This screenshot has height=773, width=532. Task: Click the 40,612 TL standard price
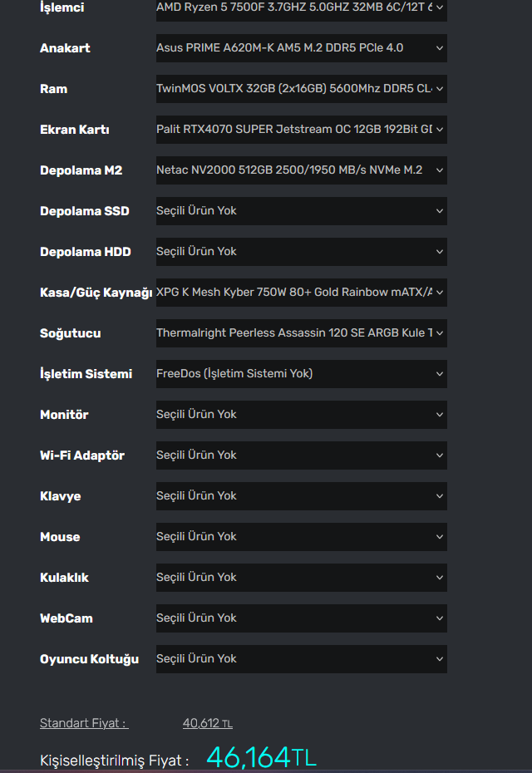coord(208,723)
